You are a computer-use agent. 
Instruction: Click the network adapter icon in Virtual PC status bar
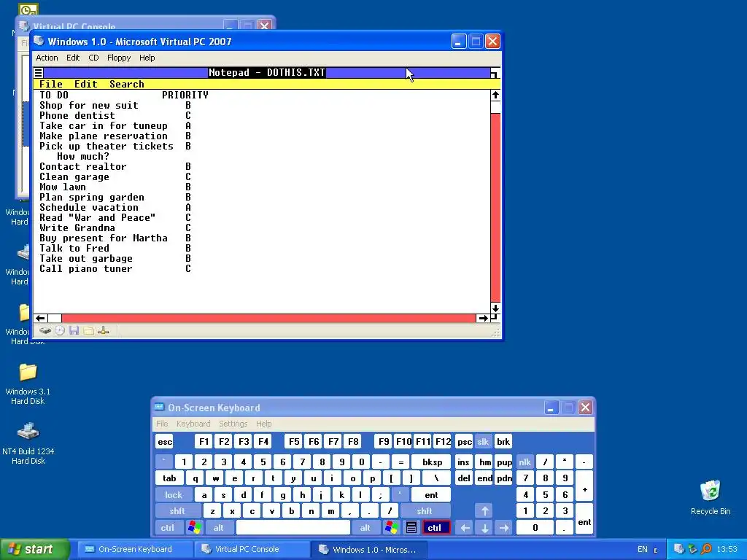click(x=104, y=330)
